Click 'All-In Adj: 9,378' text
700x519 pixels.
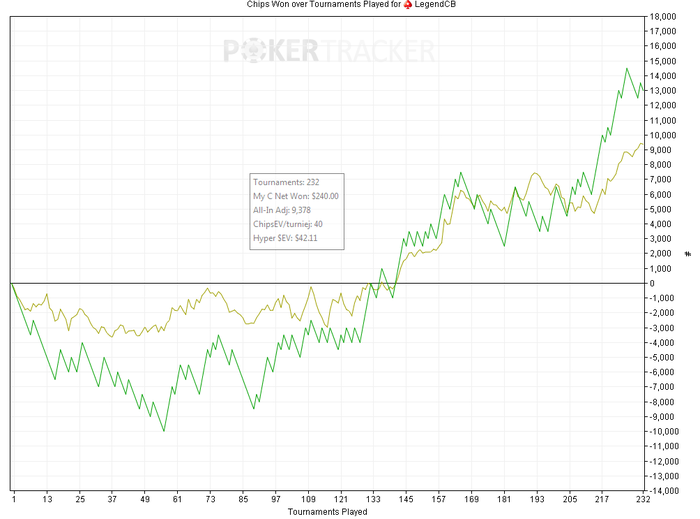coord(282,210)
